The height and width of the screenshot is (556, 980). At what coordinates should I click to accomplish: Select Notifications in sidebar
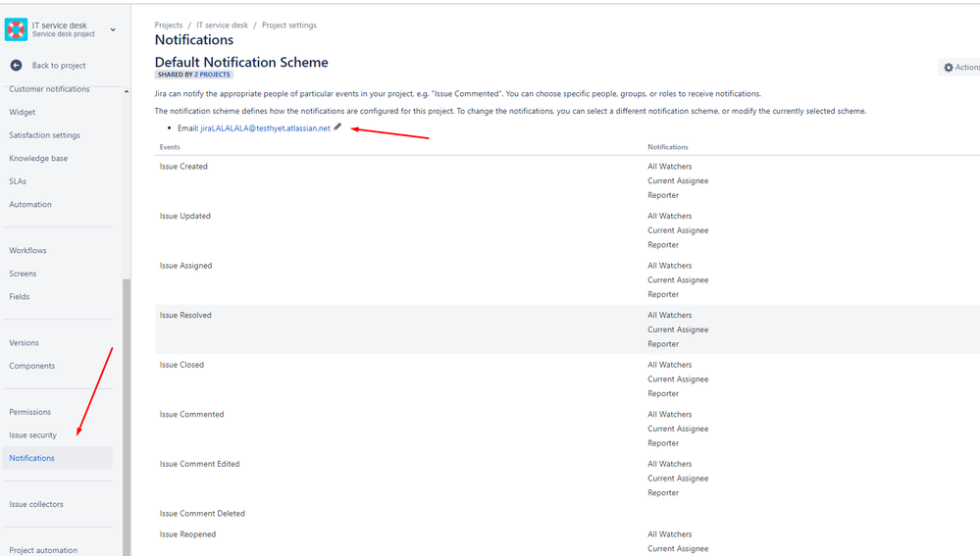point(58,458)
